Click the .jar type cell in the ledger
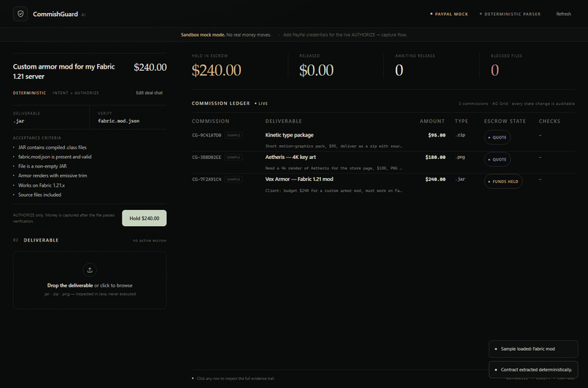 click(x=460, y=179)
